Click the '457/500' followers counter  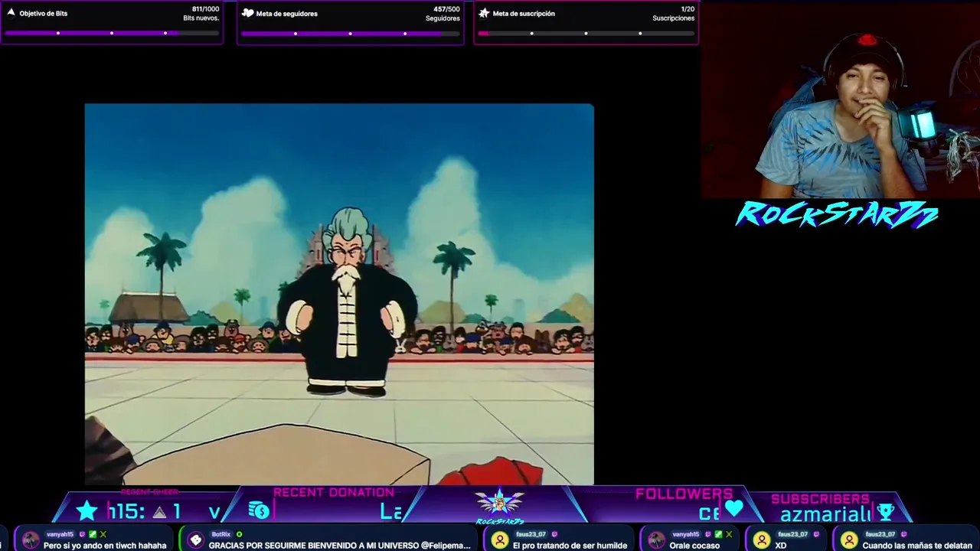(446, 9)
